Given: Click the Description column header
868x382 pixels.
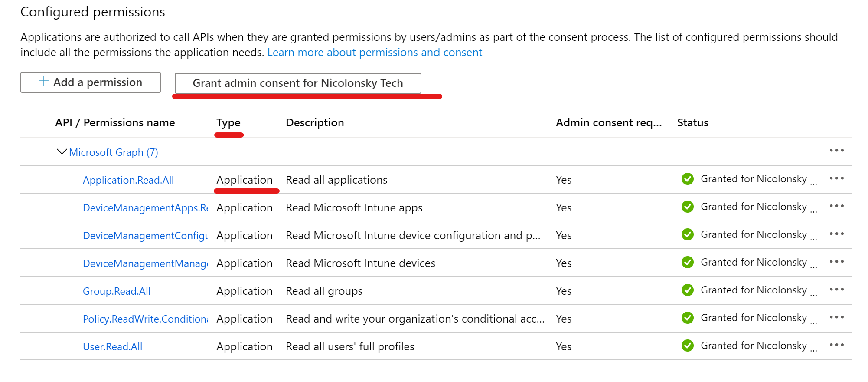Looking at the screenshot, I should pyautogui.click(x=315, y=123).
